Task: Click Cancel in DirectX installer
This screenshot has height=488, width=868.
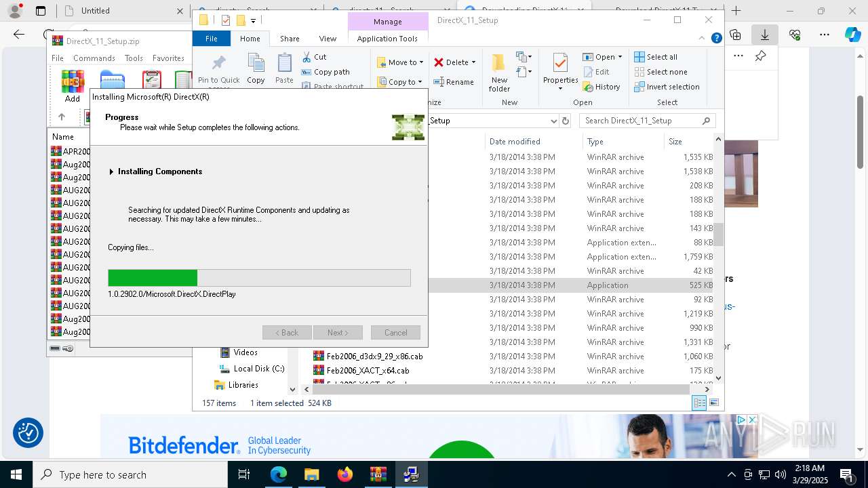Action: 396,333
